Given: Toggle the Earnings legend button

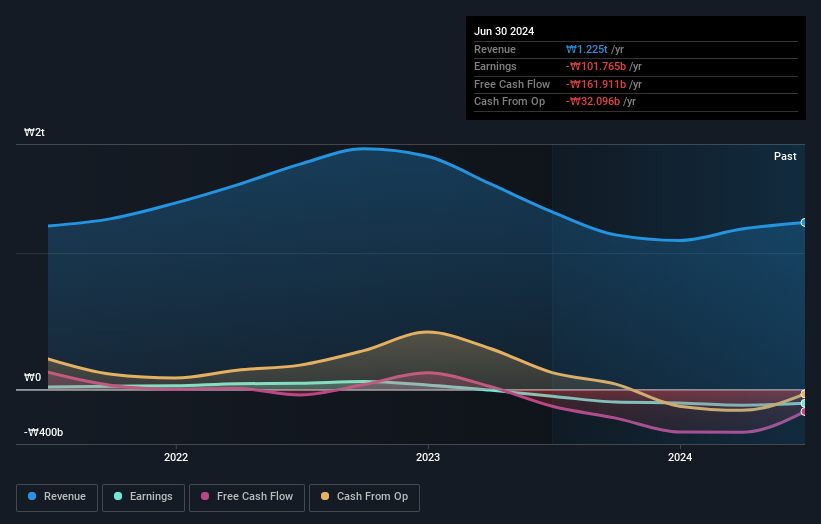Looking at the screenshot, I should coord(143,497).
